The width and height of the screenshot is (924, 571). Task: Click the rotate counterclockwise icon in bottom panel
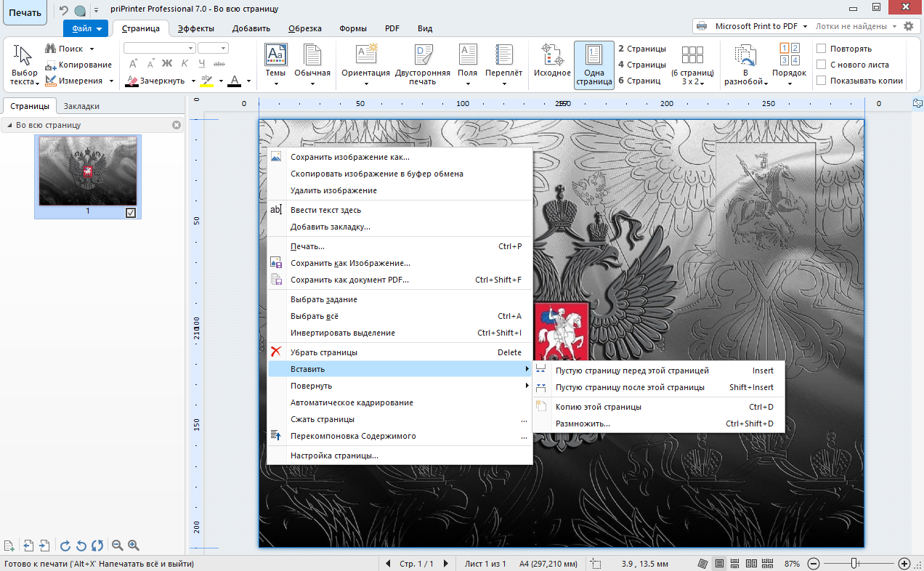(81, 545)
